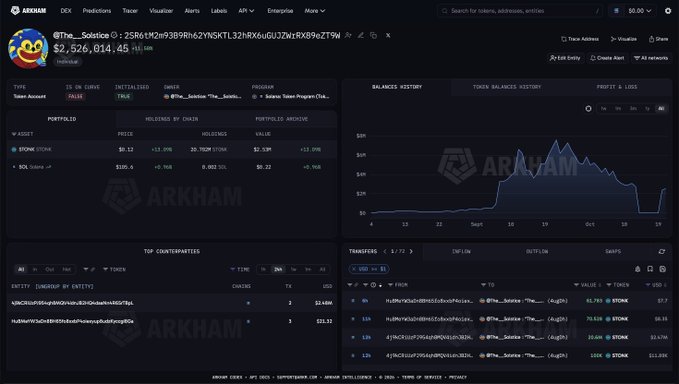Click the Solana chain icon in 6h transfer row
Image resolution: width=679 pixels, height=384 pixels.
tap(353, 300)
